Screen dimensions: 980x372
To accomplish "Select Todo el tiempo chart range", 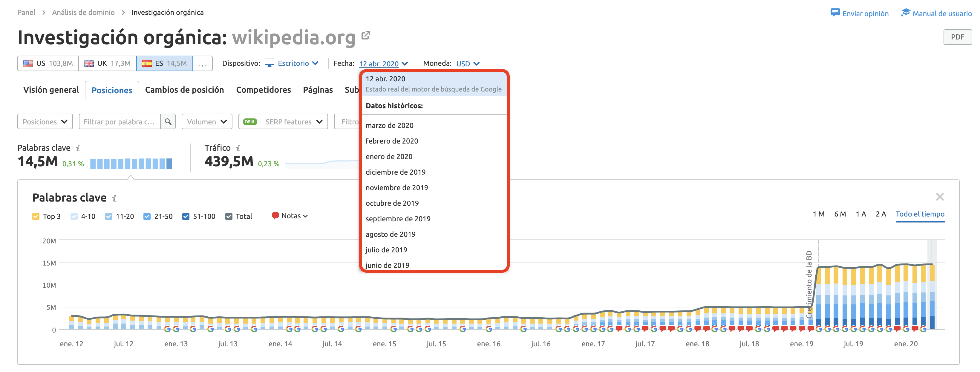I will 920,214.
